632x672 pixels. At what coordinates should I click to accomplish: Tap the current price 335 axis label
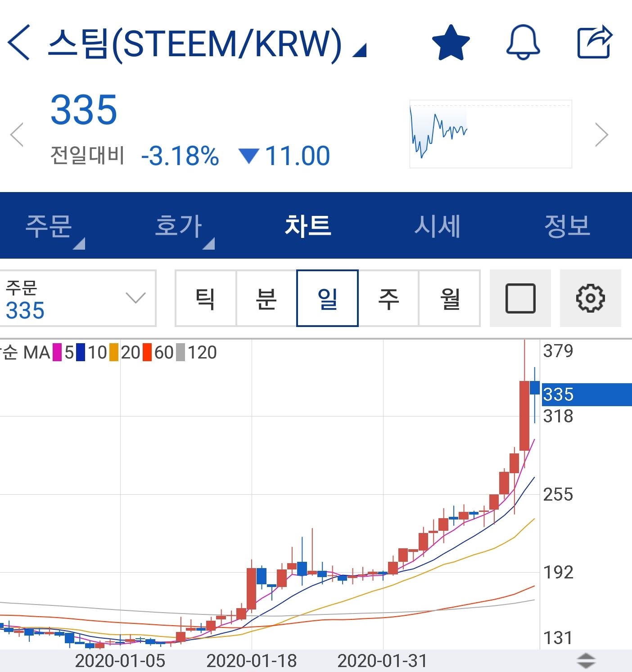point(587,394)
